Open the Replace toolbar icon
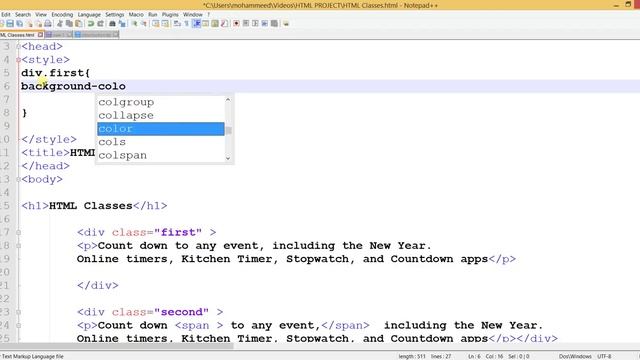 point(122,24)
